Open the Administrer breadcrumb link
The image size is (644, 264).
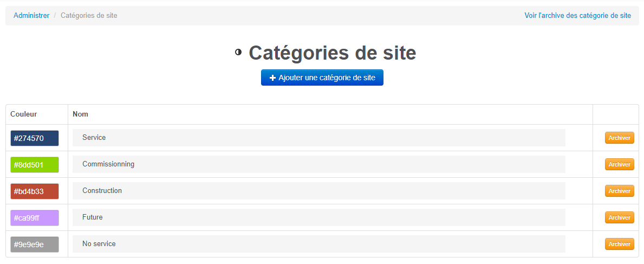click(31, 16)
